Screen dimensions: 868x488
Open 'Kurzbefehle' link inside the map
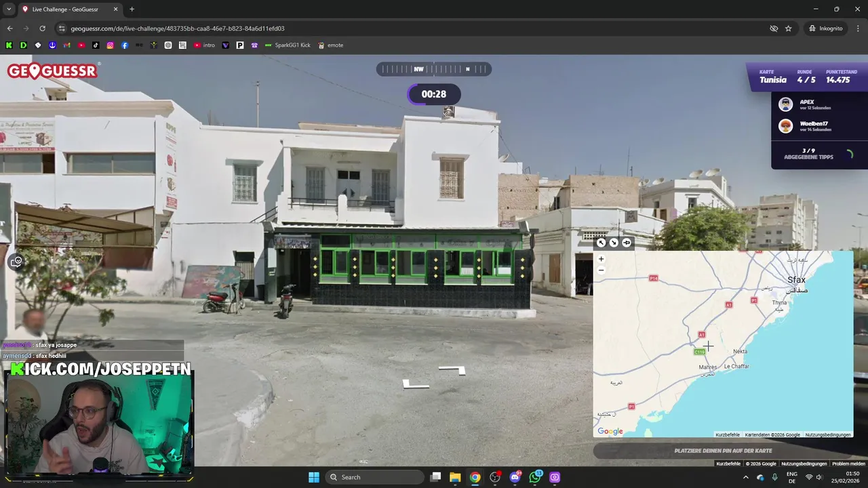coord(727,434)
